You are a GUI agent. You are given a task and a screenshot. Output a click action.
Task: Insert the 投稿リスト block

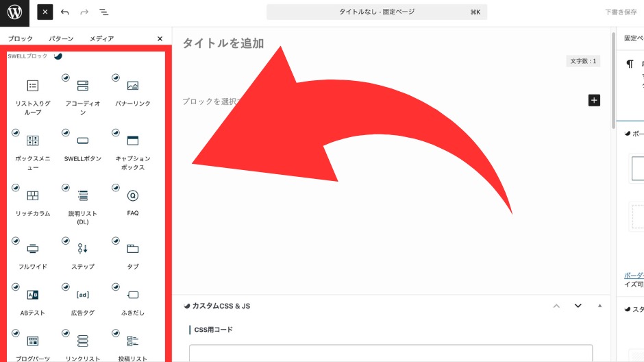133,346
